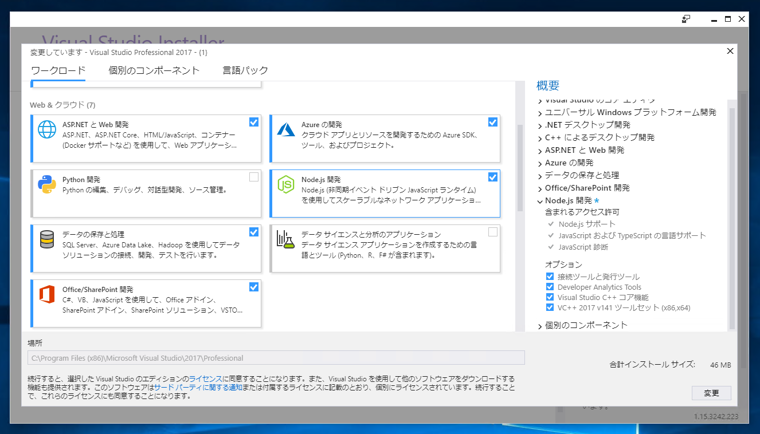This screenshot has width=760, height=434.
Task: Switch to the ワークロード tab
Action: pos(58,71)
